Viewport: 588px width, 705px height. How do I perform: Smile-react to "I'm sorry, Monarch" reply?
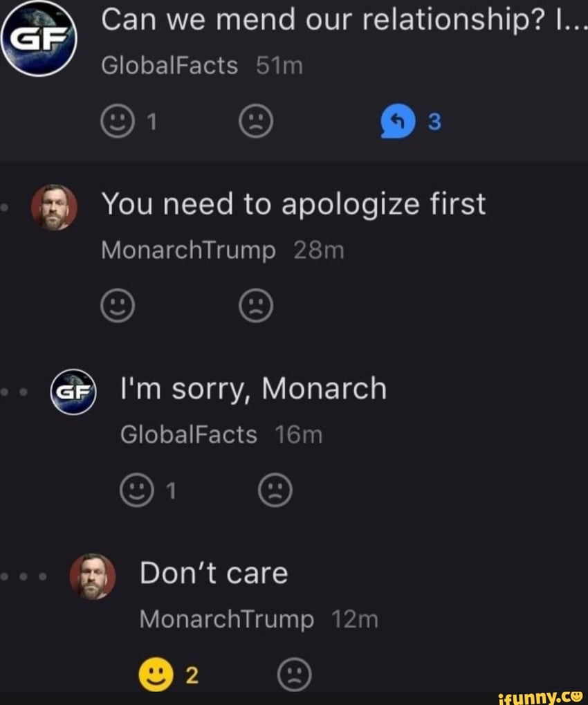click(x=137, y=491)
